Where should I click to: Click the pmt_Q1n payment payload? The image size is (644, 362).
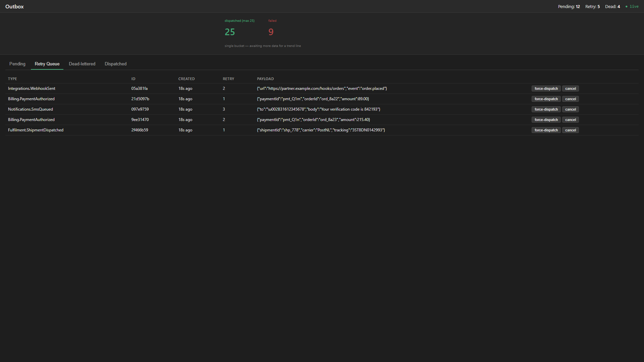[314, 120]
